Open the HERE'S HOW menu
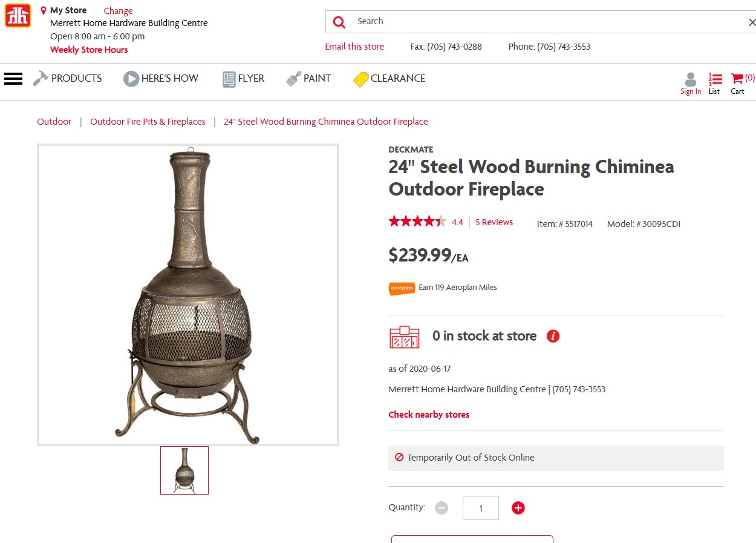The width and height of the screenshot is (756, 543). [161, 79]
